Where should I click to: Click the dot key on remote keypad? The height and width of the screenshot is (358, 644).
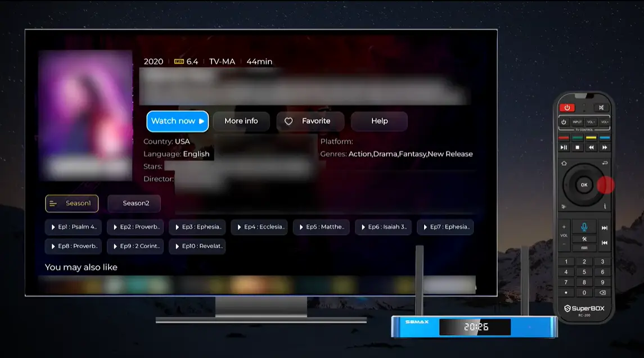[x=566, y=293]
